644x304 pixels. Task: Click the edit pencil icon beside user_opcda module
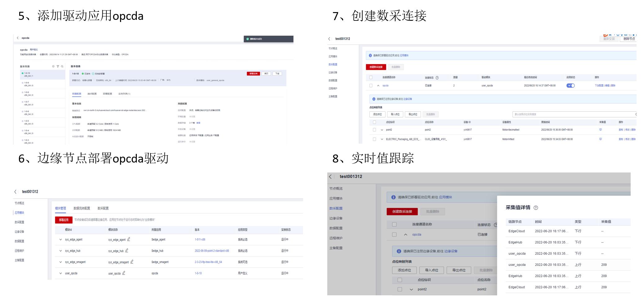click(x=123, y=274)
